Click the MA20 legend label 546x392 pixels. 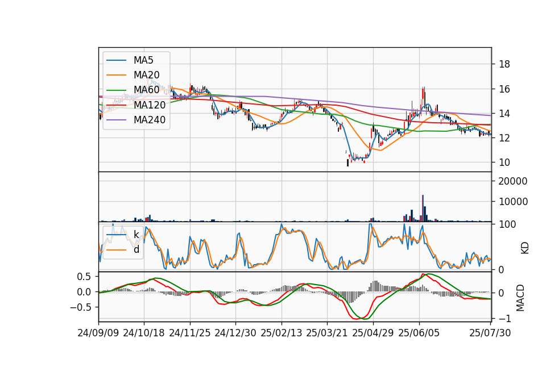click(147, 75)
